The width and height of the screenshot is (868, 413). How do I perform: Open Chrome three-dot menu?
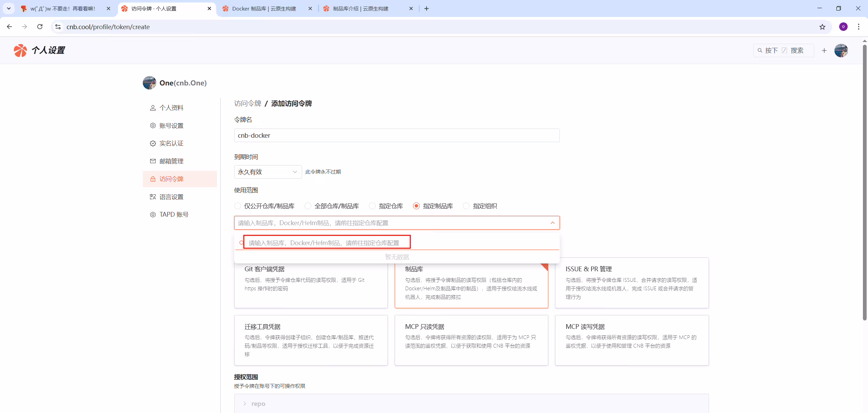point(859,27)
